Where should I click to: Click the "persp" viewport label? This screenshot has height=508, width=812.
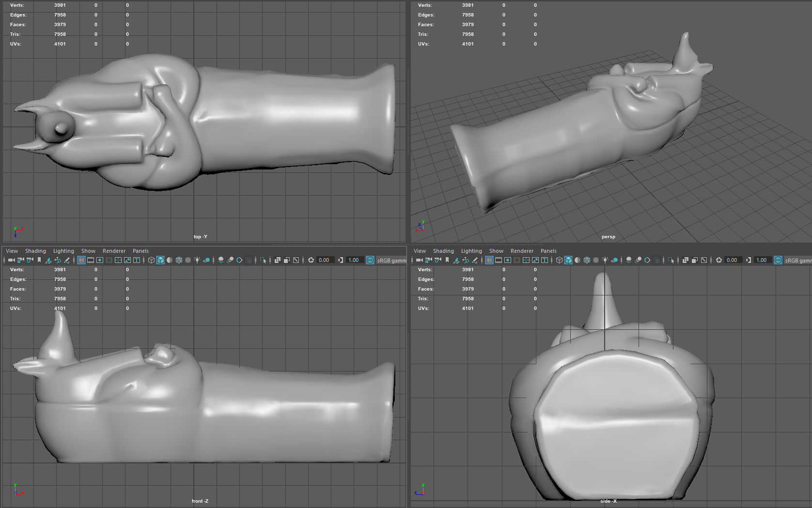[x=608, y=237]
